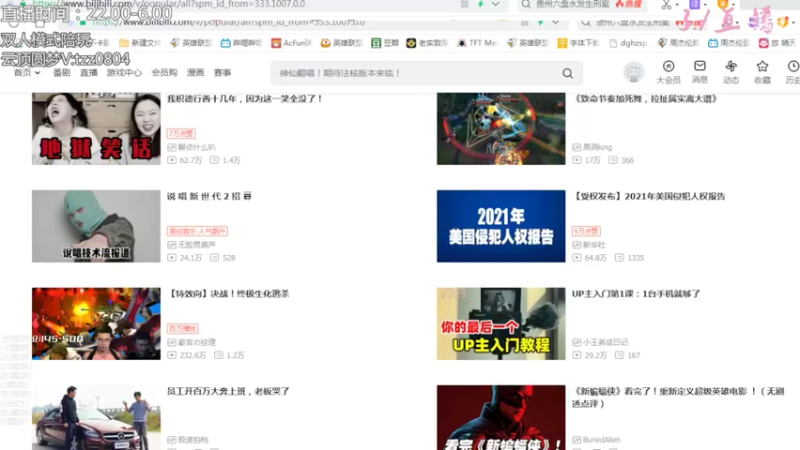800x450 pixels.
Task: Open video title 决战！终极生化逃杀
Action: (x=228, y=294)
